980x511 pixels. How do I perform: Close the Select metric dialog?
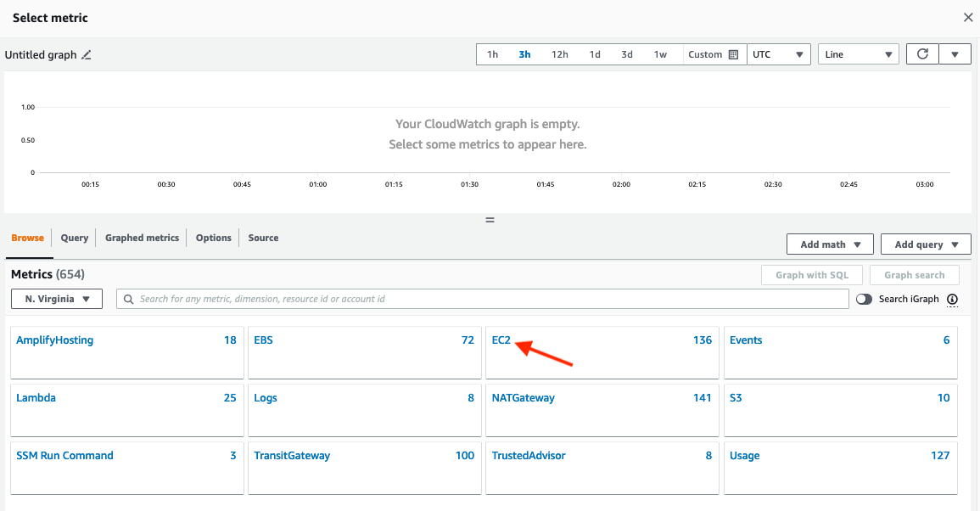[x=968, y=18]
